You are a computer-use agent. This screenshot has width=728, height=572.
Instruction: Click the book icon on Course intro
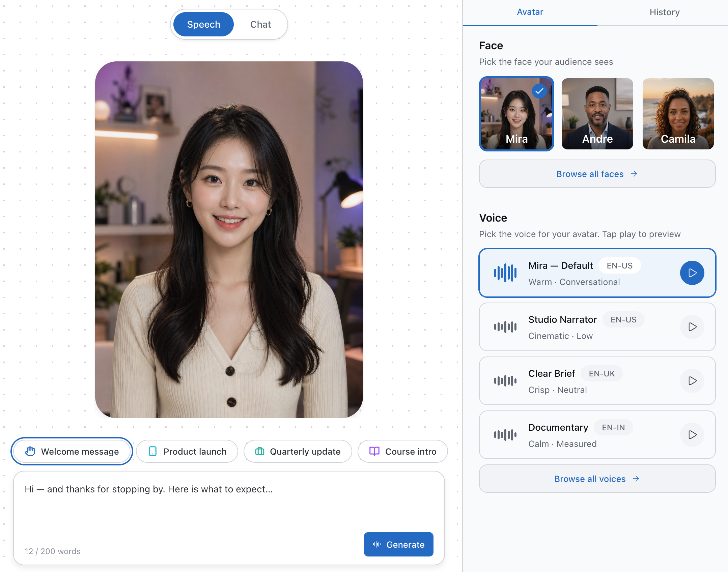point(374,451)
